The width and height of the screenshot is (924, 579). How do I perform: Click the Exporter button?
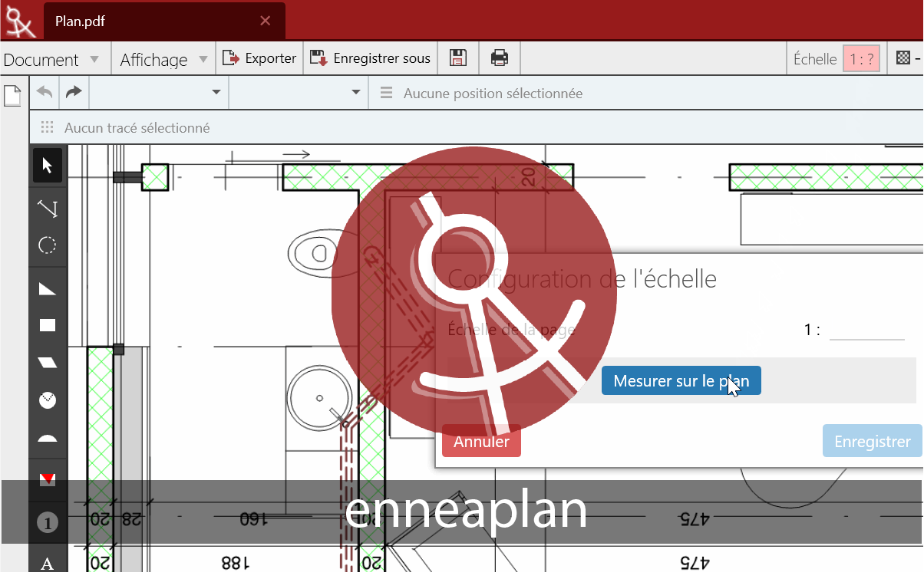260,58
